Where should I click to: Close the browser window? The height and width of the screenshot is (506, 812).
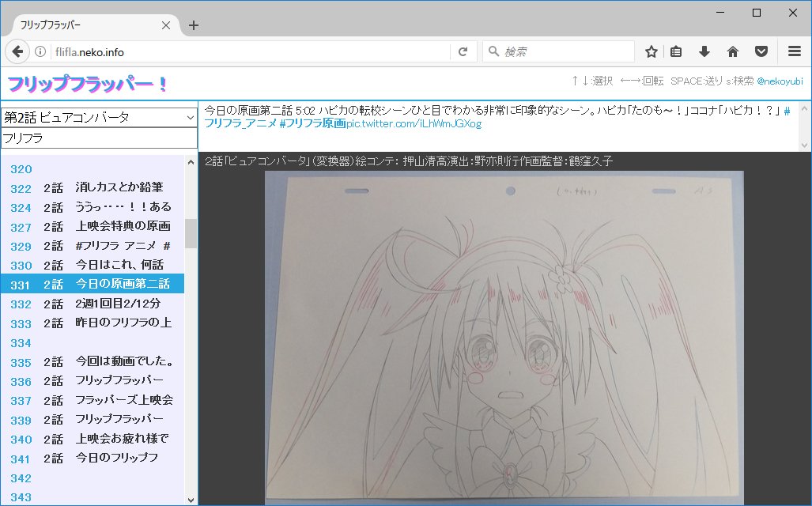coord(793,13)
